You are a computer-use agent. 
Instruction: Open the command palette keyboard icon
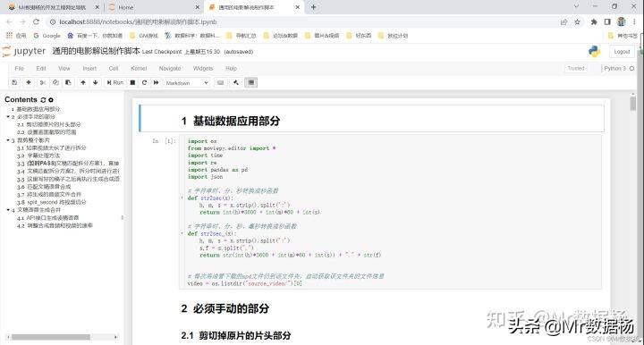[221, 82]
